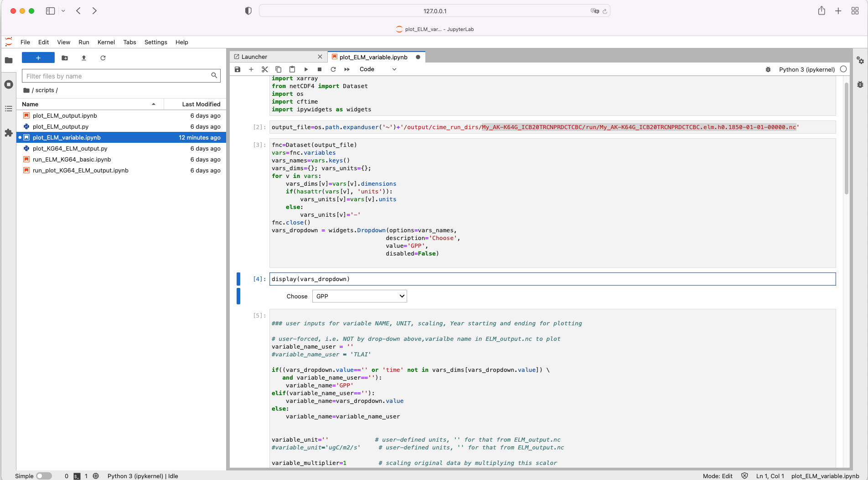Refresh the file browser list
868x480 pixels.
tap(103, 58)
